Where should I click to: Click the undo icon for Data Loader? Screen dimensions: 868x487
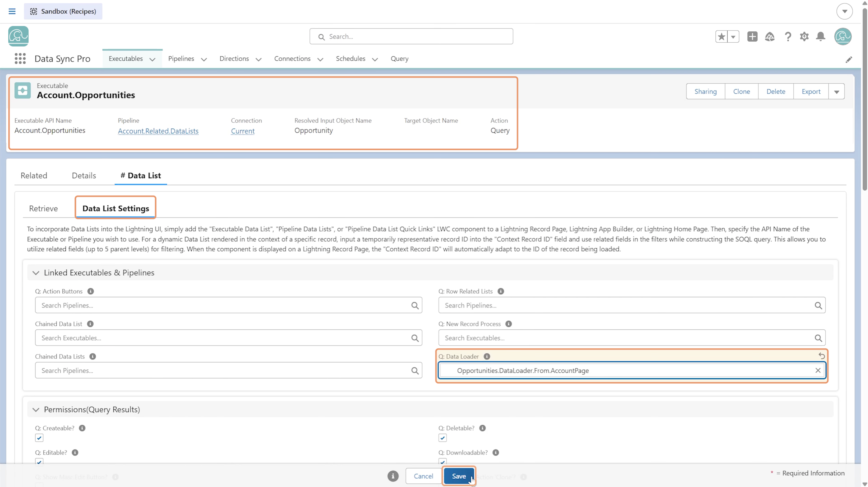pyautogui.click(x=821, y=356)
